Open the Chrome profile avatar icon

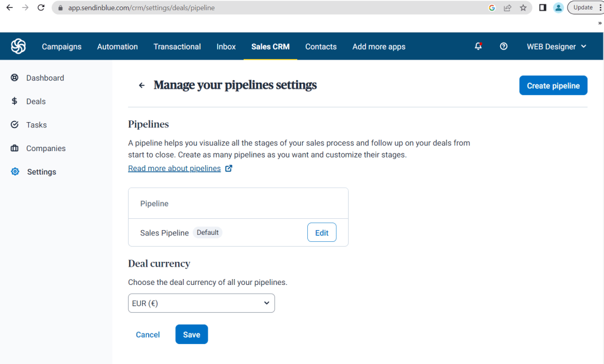pyautogui.click(x=558, y=8)
